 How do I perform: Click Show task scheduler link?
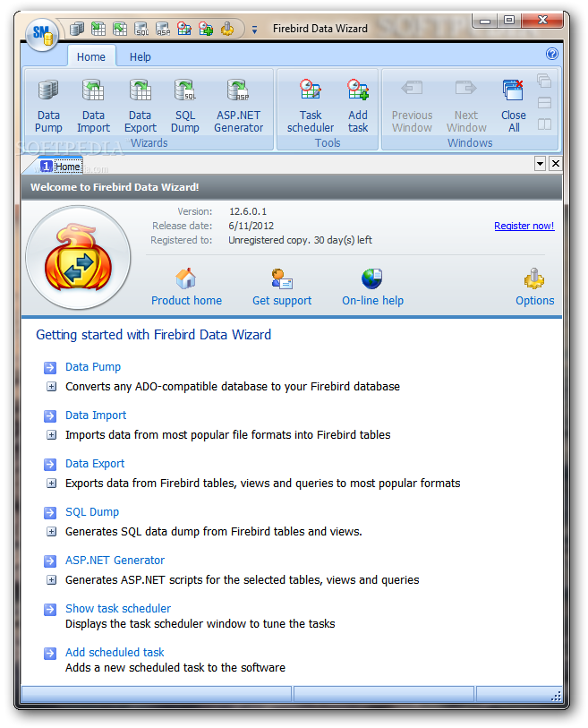tap(118, 608)
